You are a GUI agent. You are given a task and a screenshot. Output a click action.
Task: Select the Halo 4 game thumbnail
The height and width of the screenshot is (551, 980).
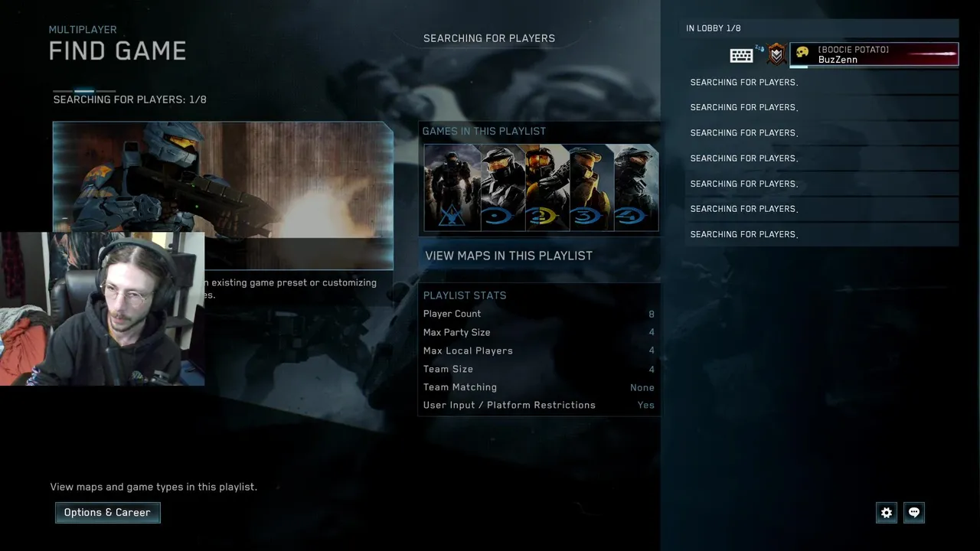[x=636, y=187]
